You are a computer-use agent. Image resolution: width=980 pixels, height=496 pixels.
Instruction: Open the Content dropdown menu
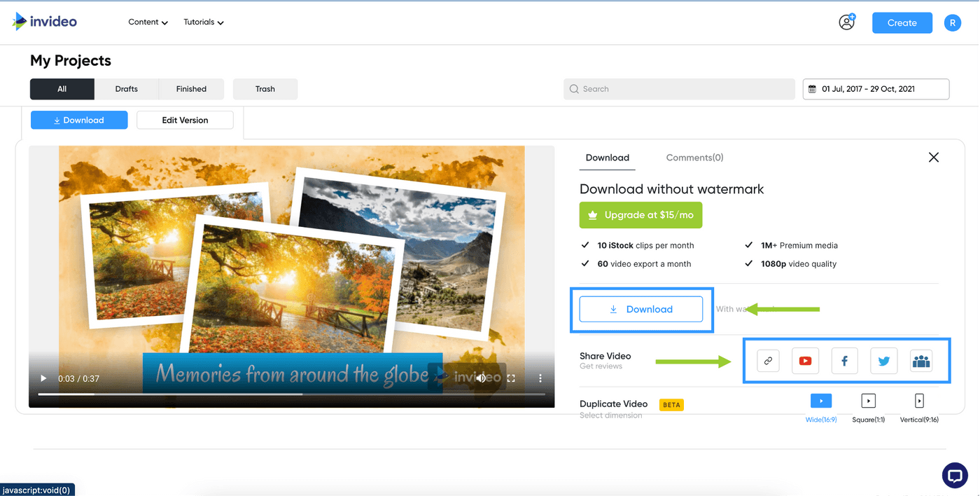click(x=148, y=22)
